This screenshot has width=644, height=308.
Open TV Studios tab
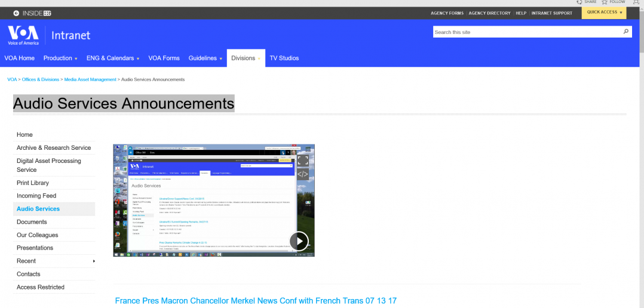click(284, 58)
